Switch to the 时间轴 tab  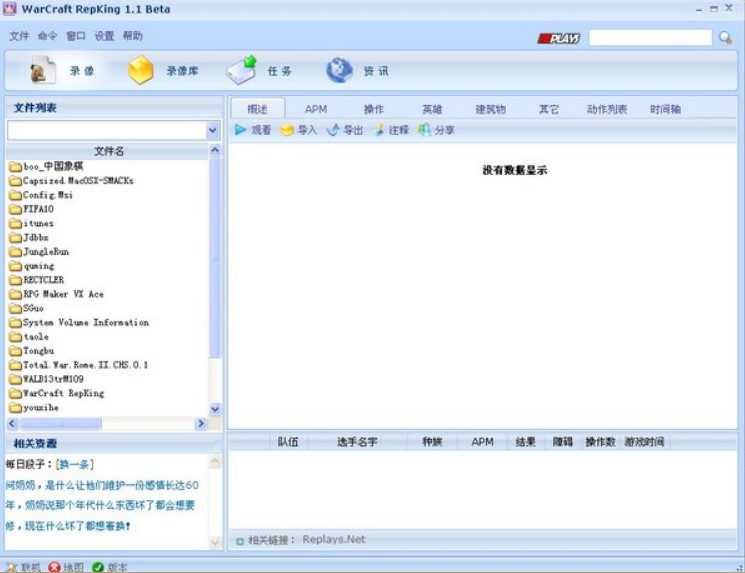665,109
